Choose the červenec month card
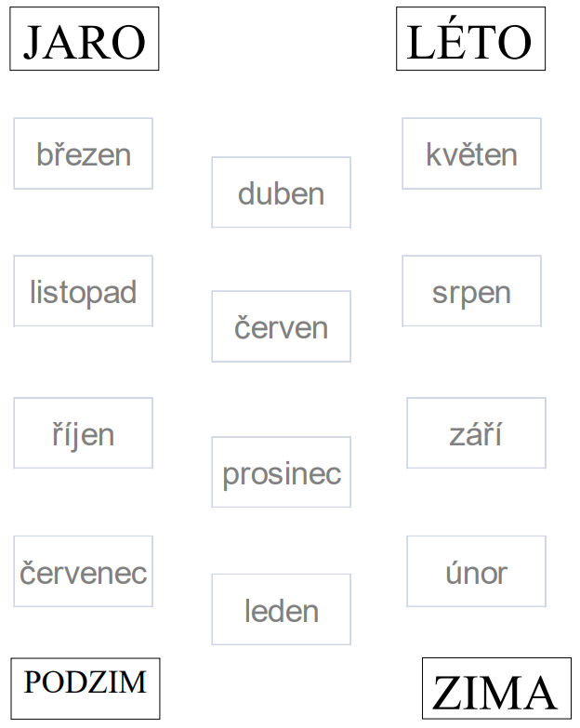580x728 pixels. [x=84, y=572]
